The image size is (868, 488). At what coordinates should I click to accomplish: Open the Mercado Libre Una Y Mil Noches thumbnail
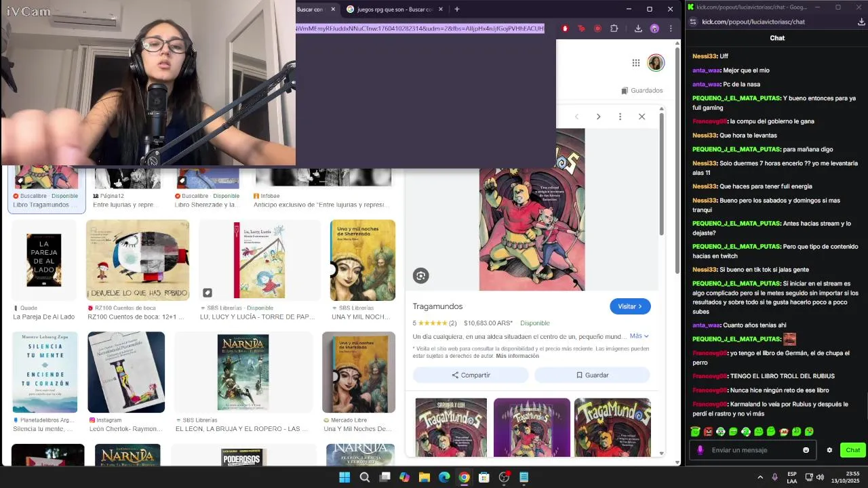(359, 372)
